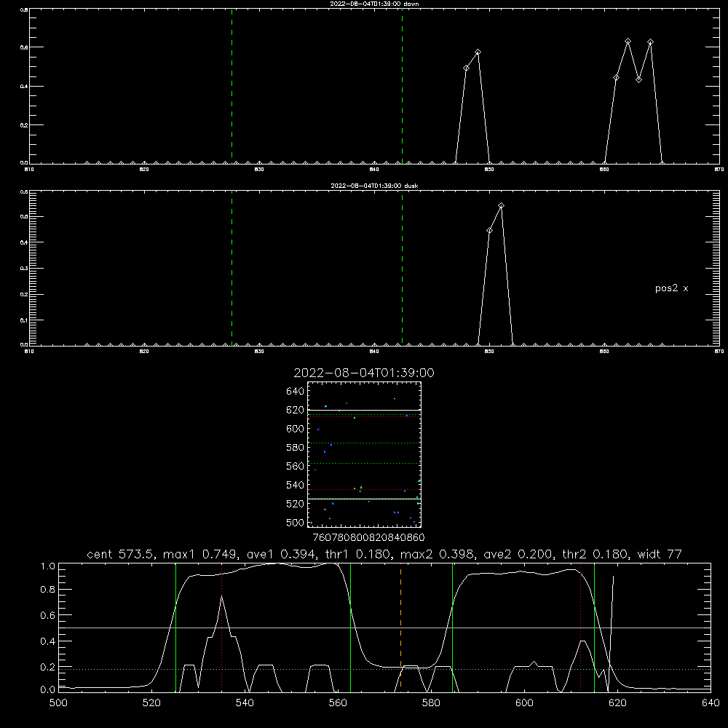Screen dimensions: 728x728
Task: Click the left green dashed line in dawn plot
Action: [232, 86]
